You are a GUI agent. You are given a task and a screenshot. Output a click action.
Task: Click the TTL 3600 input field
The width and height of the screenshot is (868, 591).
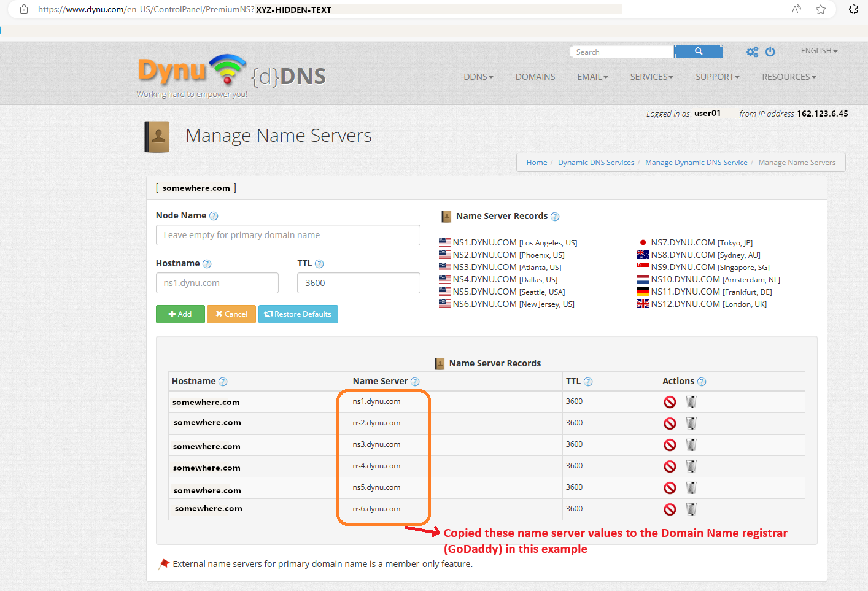358,283
